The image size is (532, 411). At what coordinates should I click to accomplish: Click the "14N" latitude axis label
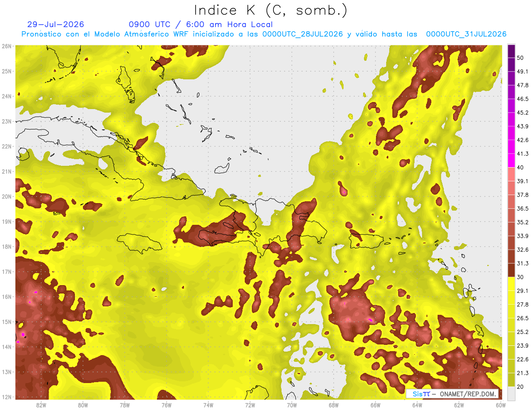tap(7, 347)
